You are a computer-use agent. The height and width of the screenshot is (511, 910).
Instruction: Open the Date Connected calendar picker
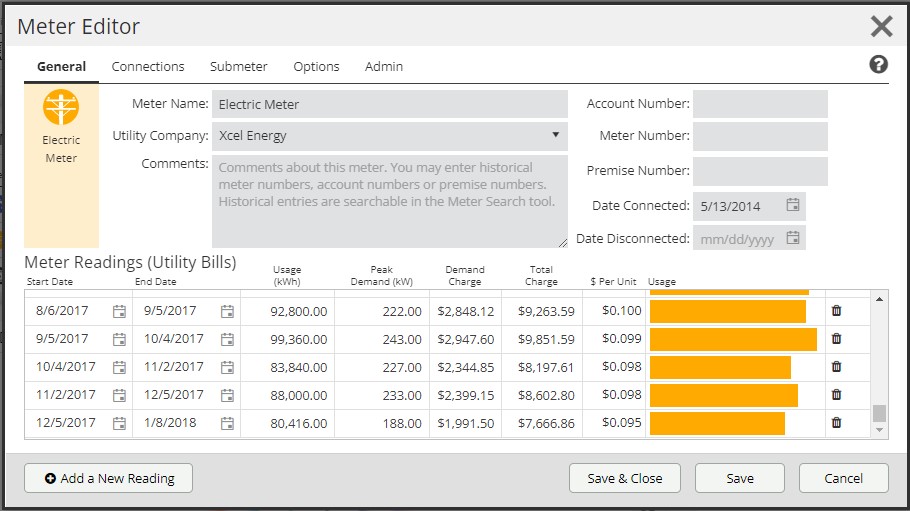point(793,205)
